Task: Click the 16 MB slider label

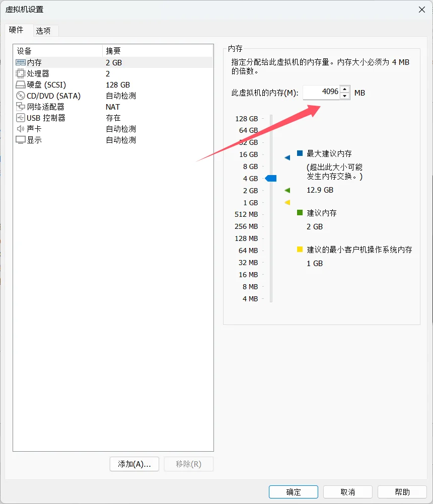Action: pos(248,275)
